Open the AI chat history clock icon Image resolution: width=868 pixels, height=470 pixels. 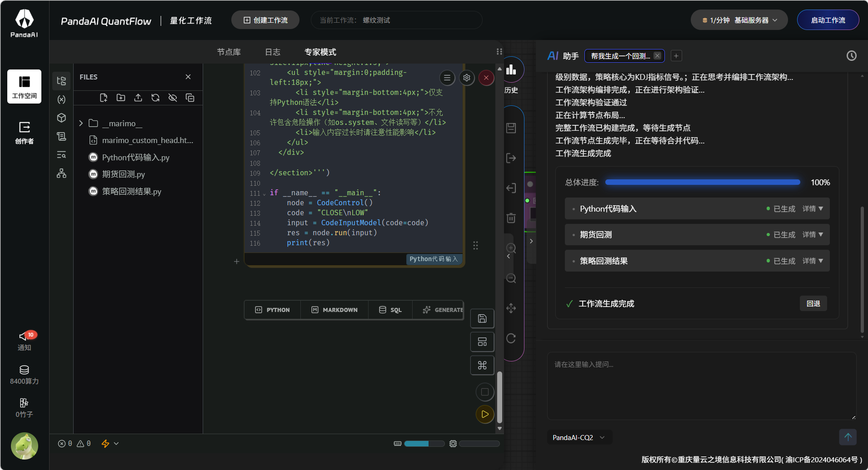pyautogui.click(x=852, y=55)
